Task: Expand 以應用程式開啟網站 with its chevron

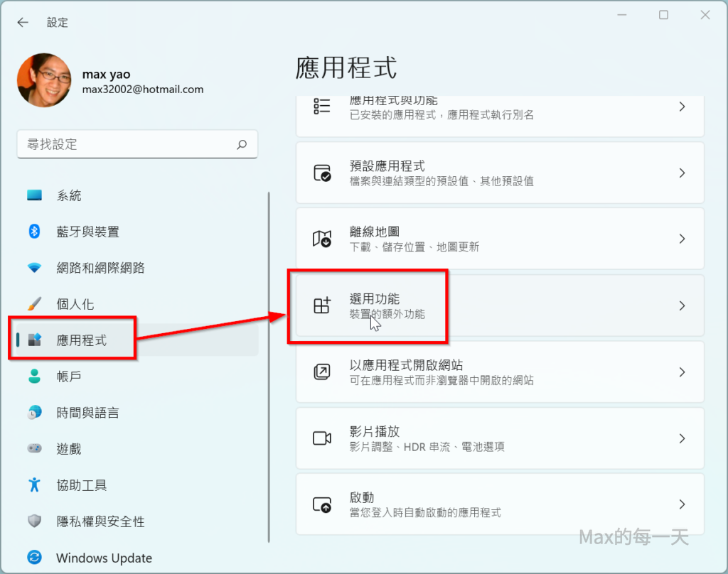Action: (682, 372)
